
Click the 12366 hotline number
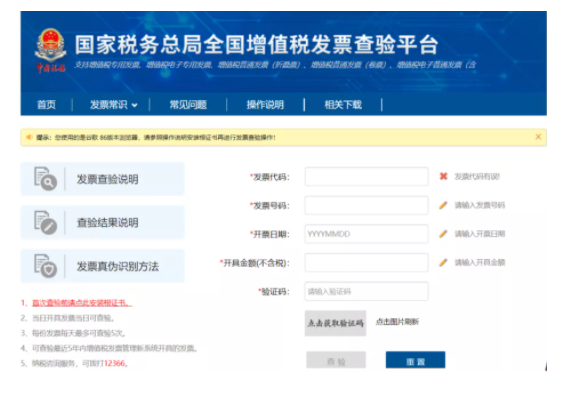[114, 363]
